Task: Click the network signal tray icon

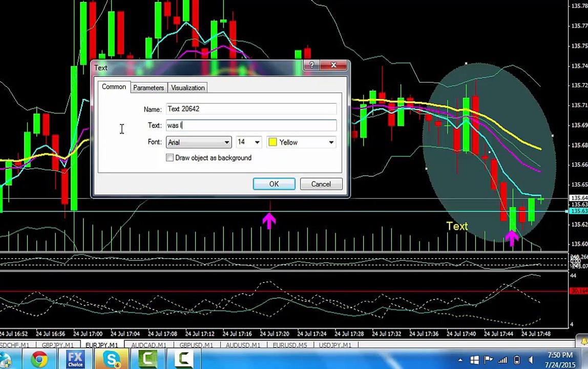Action: [502, 360]
